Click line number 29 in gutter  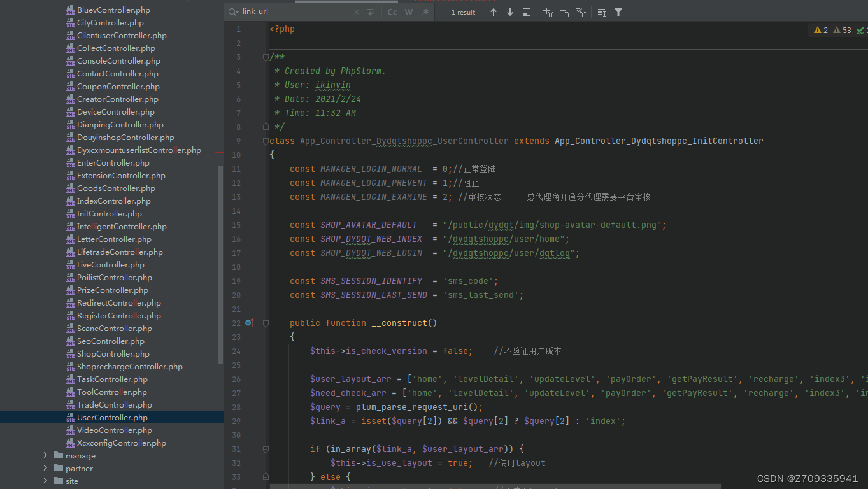pyautogui.click(x=237, y=422)
